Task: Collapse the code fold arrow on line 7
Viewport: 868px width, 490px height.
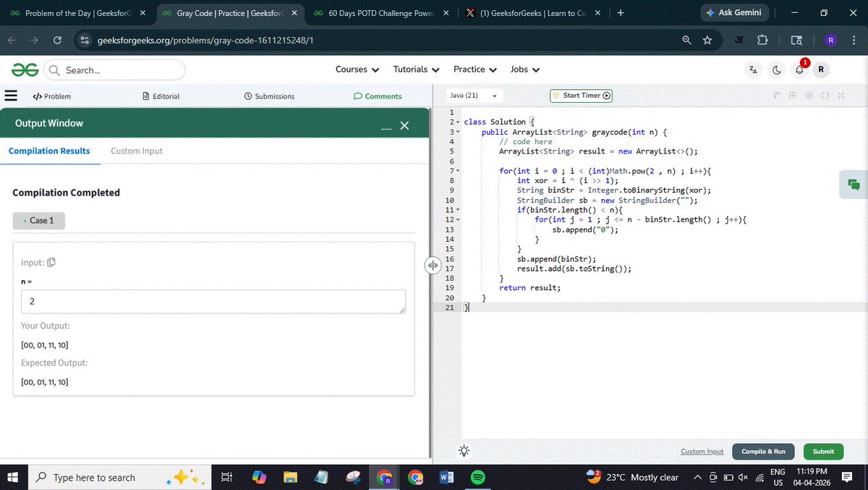Action: coord(458,171)
